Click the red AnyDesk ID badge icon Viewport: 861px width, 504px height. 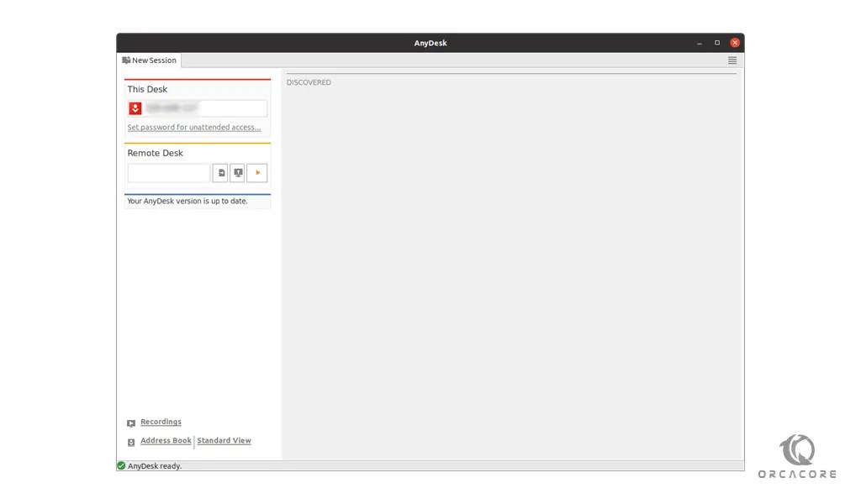(135, 108)
